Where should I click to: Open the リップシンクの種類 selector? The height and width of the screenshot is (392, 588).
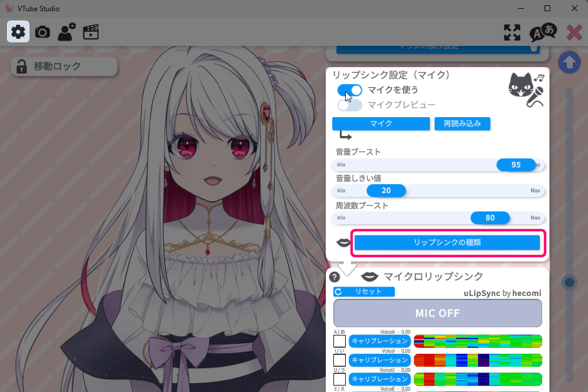(447, 242)
